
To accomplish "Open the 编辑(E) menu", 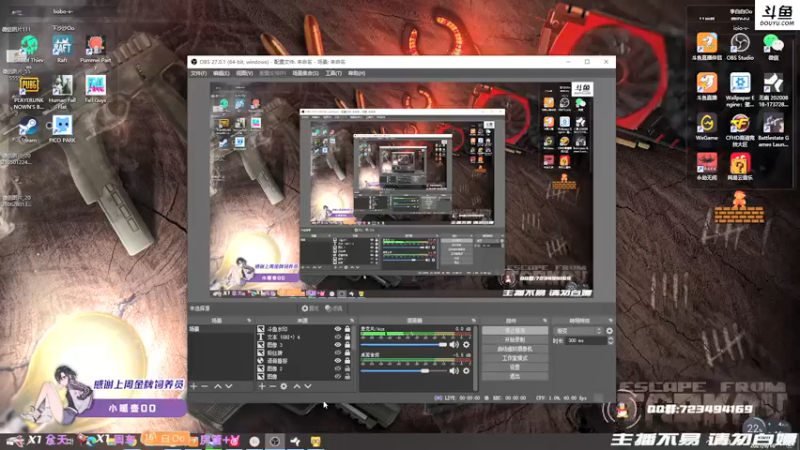I will point(221,73).
